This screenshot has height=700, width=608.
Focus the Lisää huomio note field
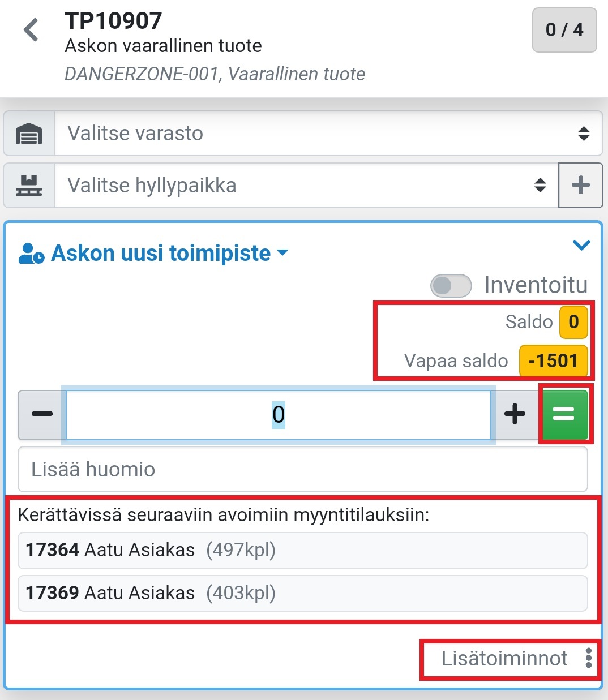[x=302, y=470]
